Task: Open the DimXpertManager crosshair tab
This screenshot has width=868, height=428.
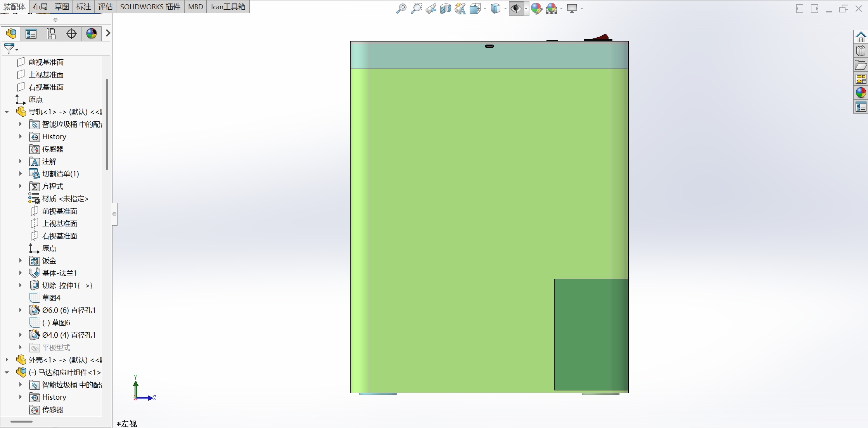Action: [71, 34]
